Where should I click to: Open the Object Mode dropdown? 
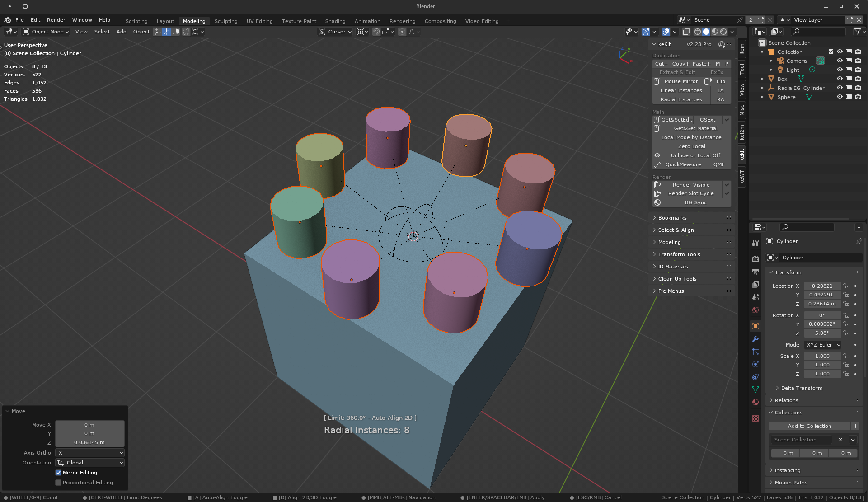[46, 32]
